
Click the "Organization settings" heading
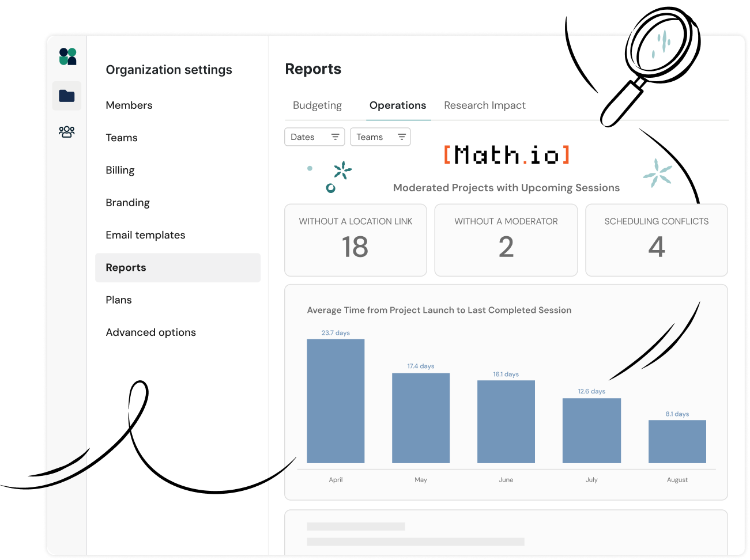pos(169,70)
